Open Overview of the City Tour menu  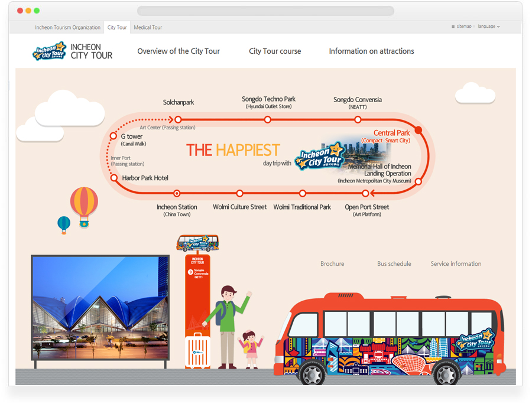179,51
